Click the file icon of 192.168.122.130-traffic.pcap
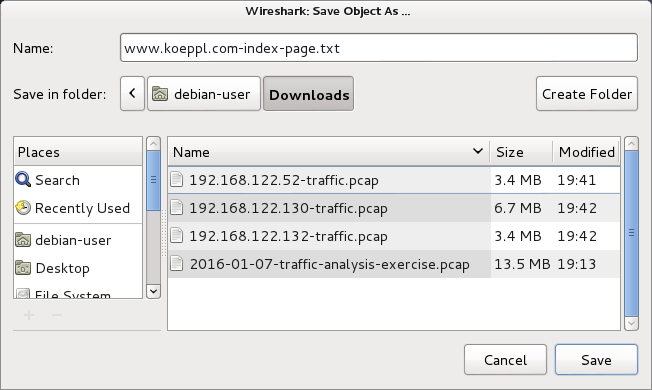The width and height of the screenshot is (652, 390). [177, 207]
